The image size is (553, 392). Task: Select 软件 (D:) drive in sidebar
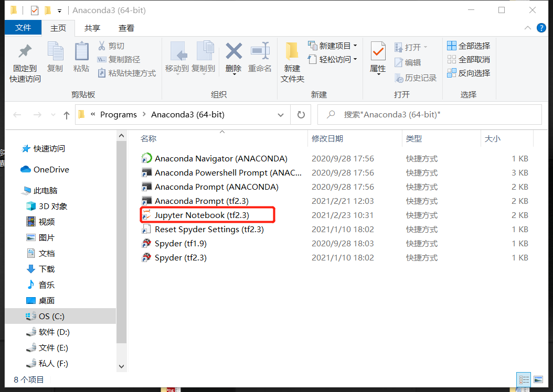48,332
